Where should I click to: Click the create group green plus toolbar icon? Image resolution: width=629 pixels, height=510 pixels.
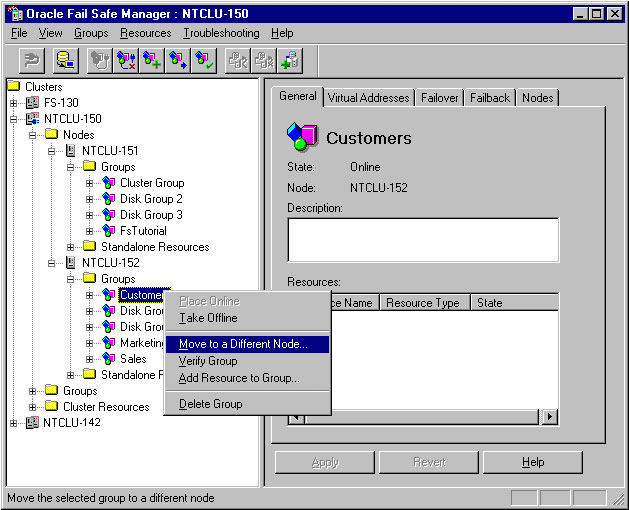[152, 61]
